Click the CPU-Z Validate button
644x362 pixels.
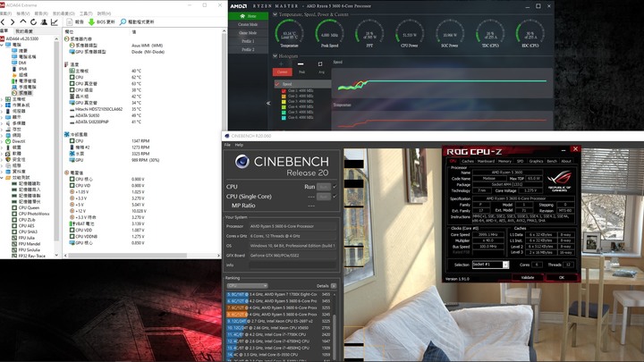(528, 277)
